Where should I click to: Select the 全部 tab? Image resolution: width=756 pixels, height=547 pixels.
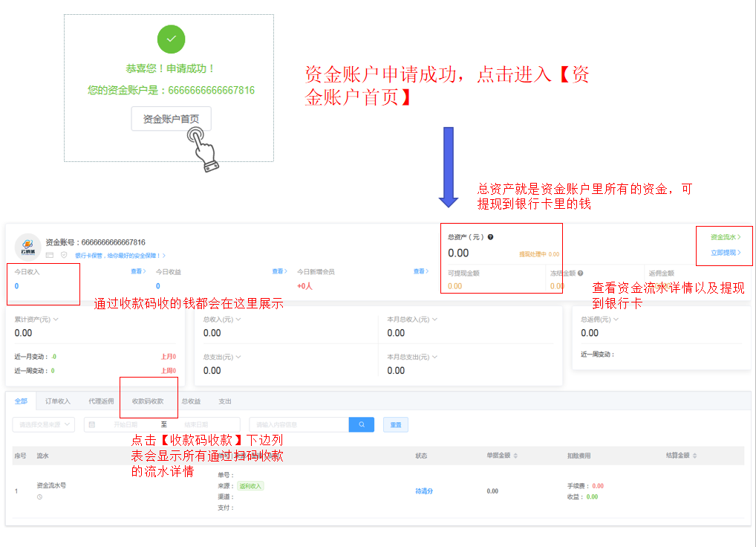coord(21,401)
